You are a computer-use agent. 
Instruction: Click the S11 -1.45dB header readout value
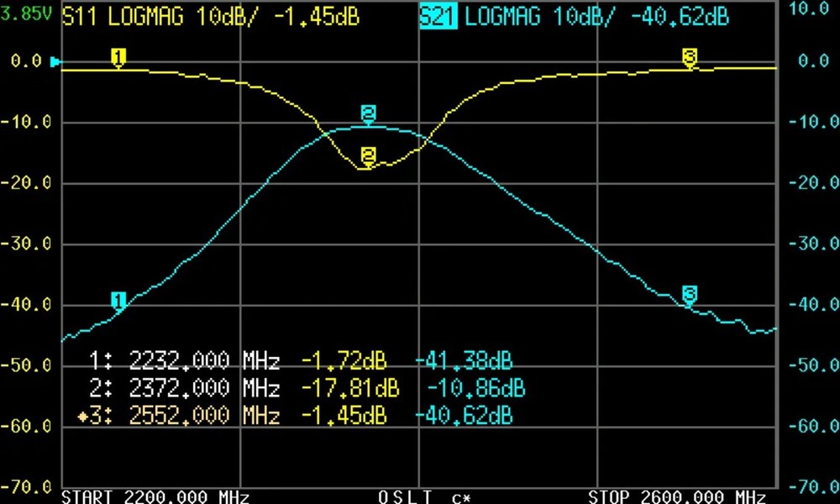pyautogui.click(x=328, y=16)
